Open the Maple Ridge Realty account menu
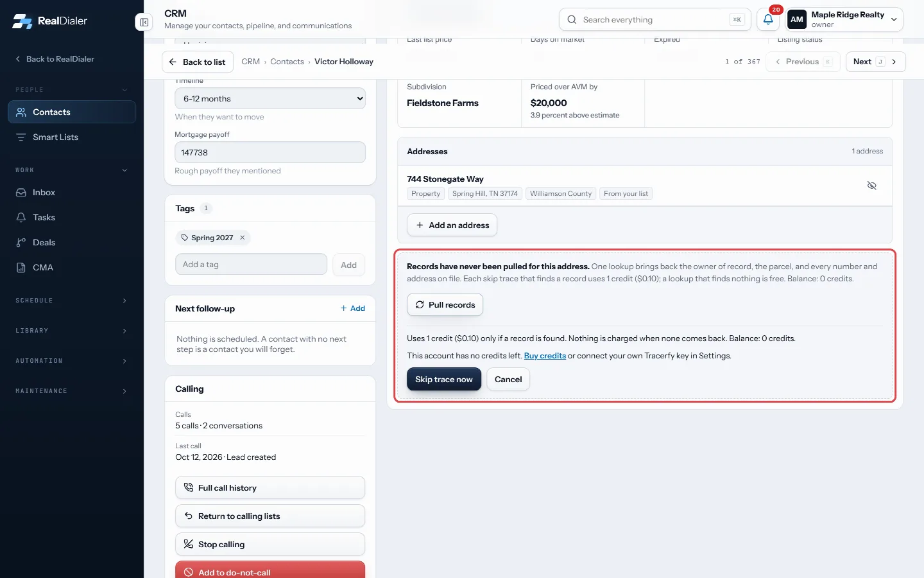 pos(844,19)
